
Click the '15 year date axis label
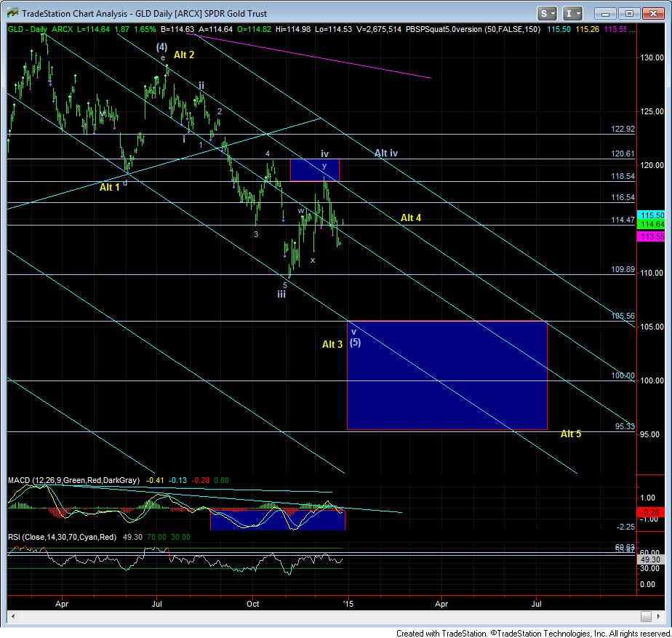point(348,604)
